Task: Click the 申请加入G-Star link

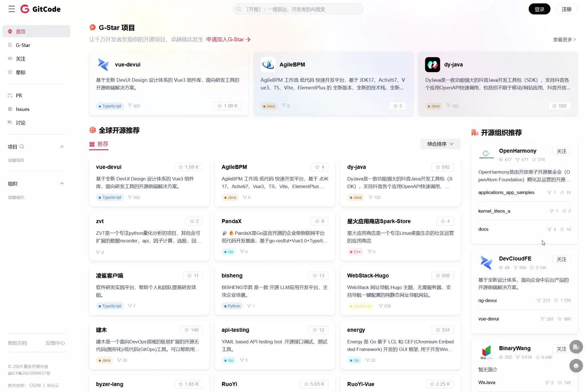Action: pos(228,40)
